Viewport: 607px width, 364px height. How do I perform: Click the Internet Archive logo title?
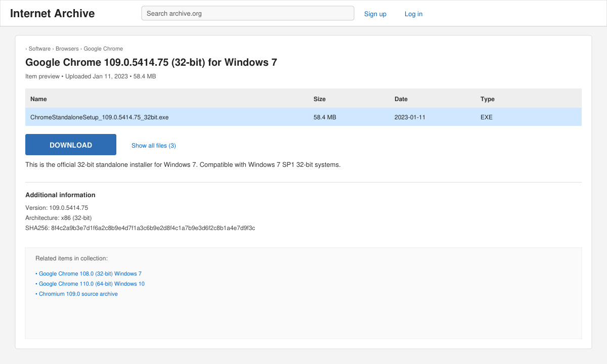point(52,14)
